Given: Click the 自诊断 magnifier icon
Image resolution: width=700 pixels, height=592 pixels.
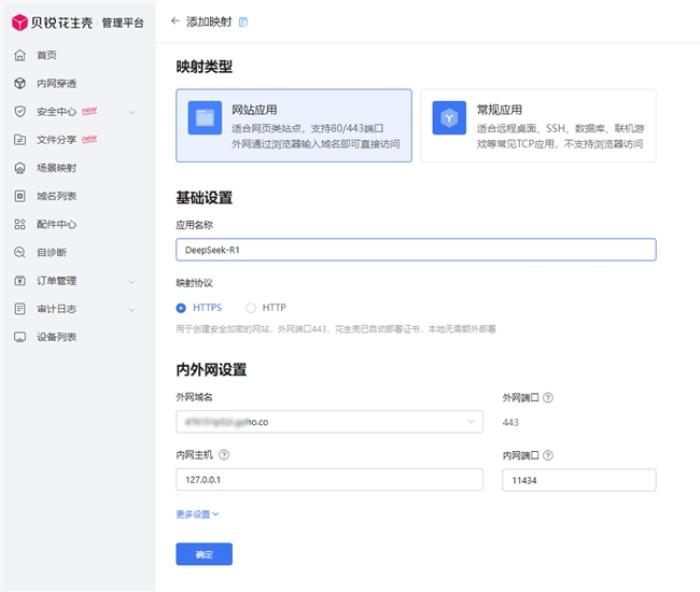Looking at the screenshot, I should [x=20, y=252].
